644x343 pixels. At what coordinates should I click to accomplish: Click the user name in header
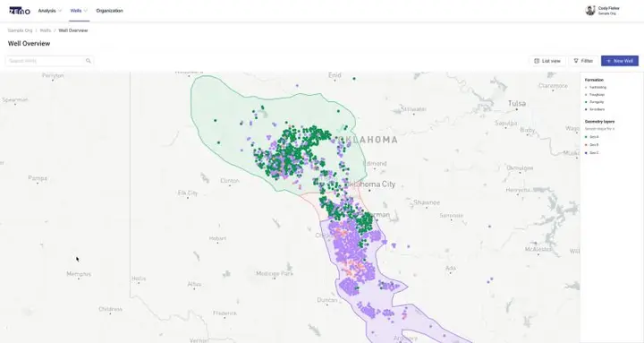tap(609, 8)
